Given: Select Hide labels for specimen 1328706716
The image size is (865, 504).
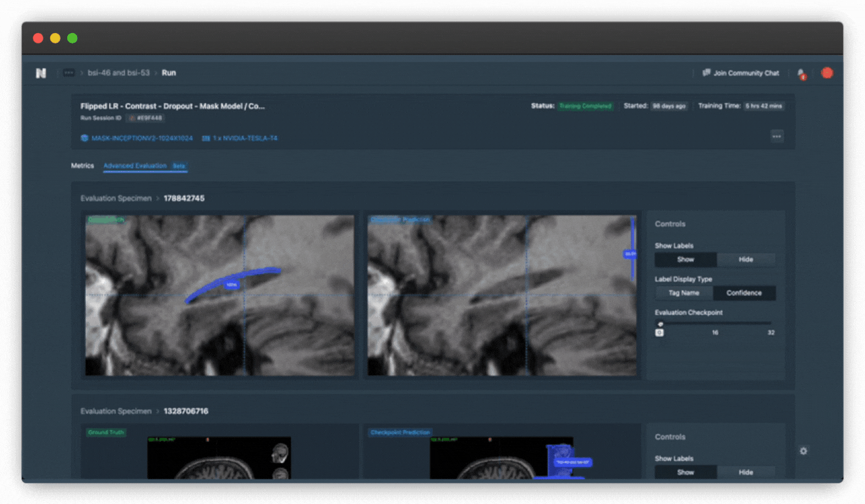Looking at the screenshot, I should coord(746,472).
